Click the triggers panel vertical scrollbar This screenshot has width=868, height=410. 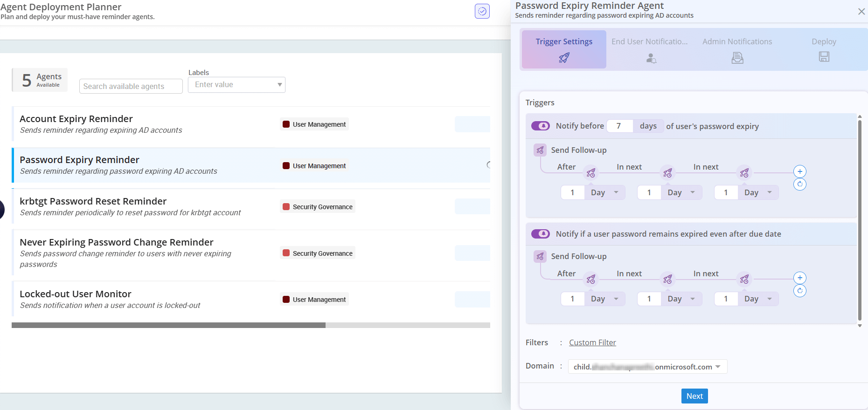click(859, 221)
